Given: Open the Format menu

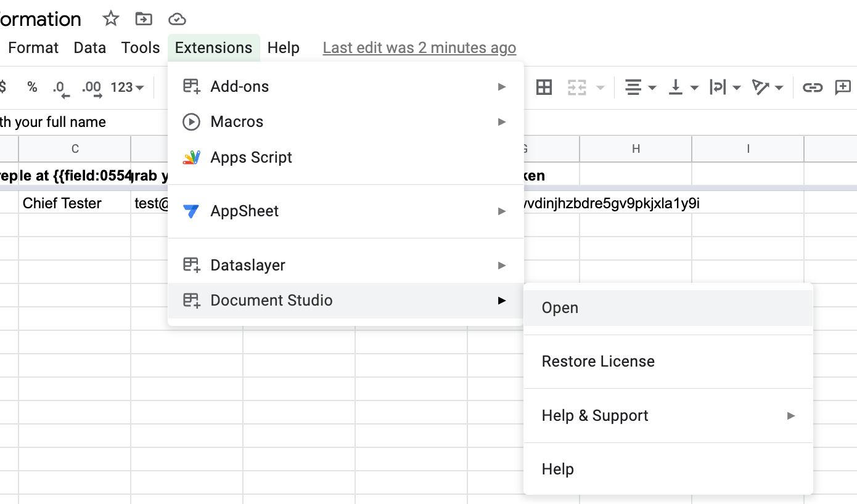Looking at the screenshot, I should tap(33, 47).
